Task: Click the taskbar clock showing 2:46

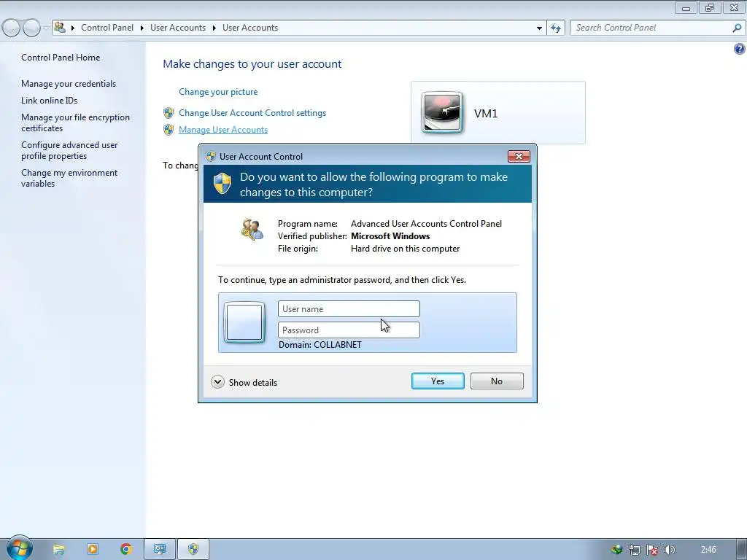Action: (708, 550)
